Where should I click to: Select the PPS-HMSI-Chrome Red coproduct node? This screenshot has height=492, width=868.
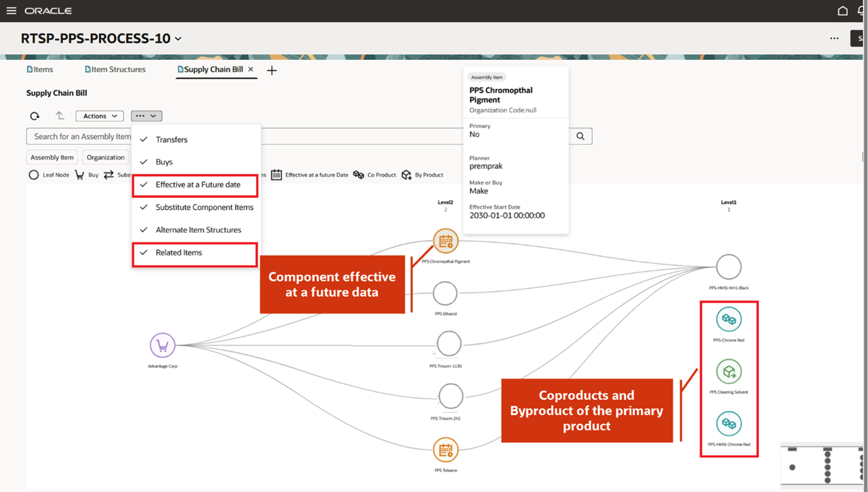(x=729, y=424)
